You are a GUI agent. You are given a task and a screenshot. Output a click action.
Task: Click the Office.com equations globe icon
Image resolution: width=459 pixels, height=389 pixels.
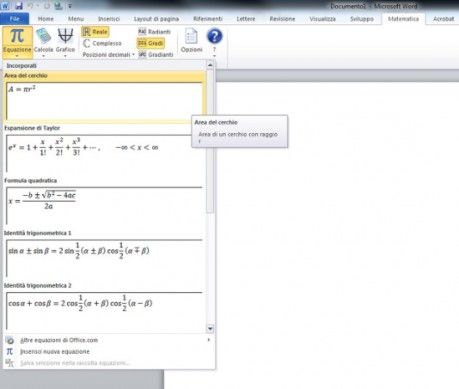10,340
